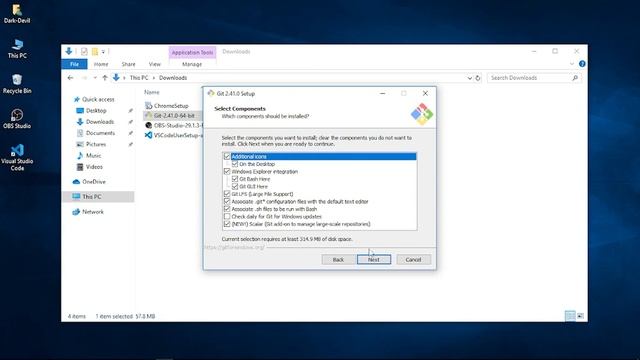640x360 pixels.
Task: Toggle the Scalar add-on checkbox
Action: (227, 224)
